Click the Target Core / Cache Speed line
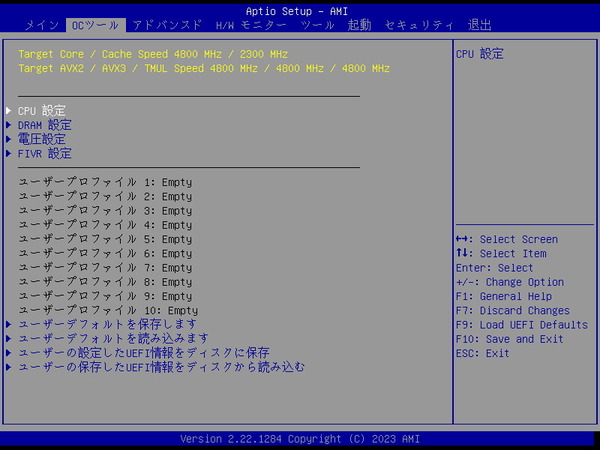 [153, 54]
